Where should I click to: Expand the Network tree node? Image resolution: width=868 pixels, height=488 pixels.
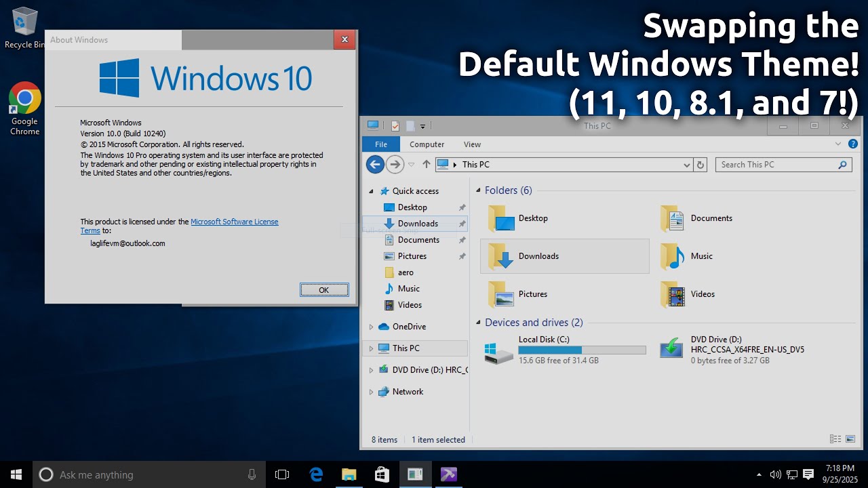371,392
